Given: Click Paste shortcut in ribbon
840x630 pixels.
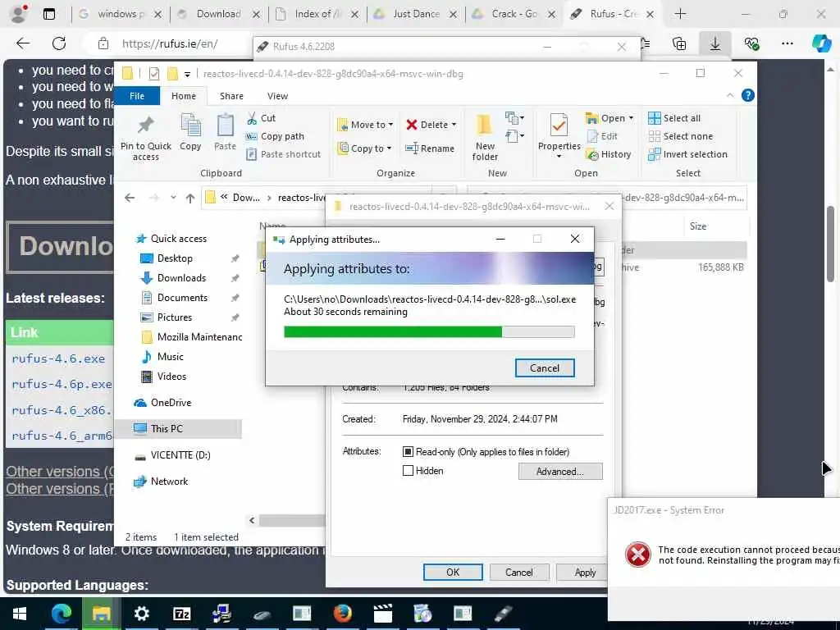Looking at the screenshot, I should [x=283, y=154].
